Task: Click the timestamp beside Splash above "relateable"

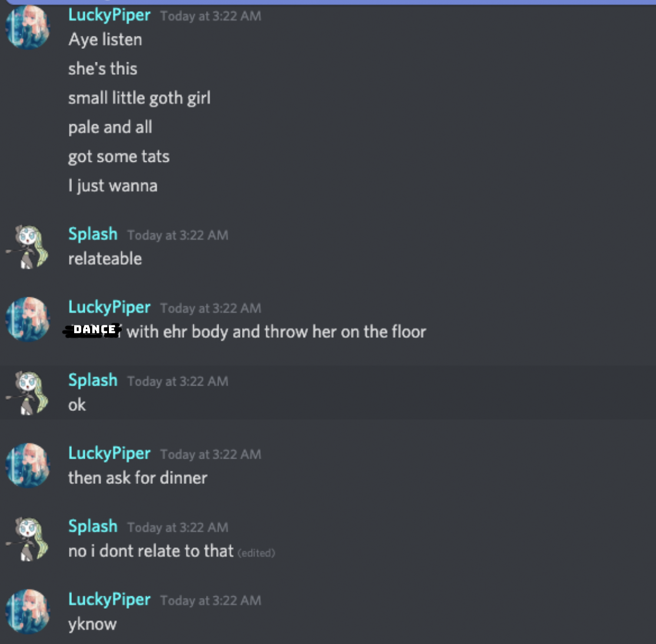Action: [178, 235]
